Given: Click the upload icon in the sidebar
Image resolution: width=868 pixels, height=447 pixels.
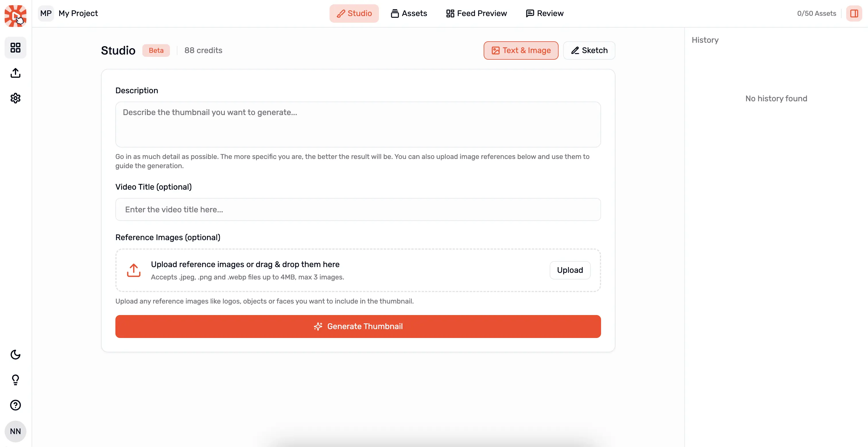Looking at the screenshot, I should coord(15,73).
